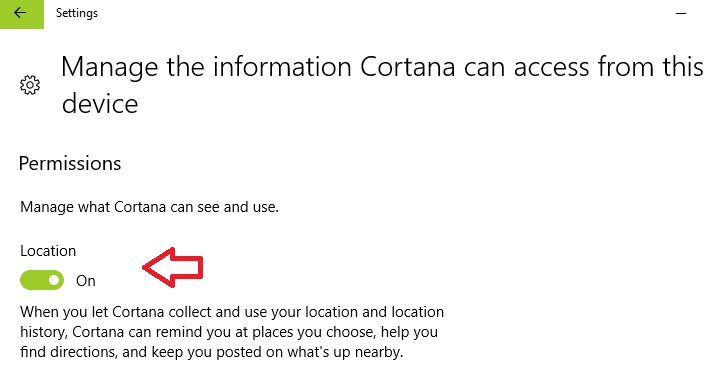Click the what's up nearby phrase
Image resolution: width=722 pixels, height=390 pixels.
click(345, 352)
